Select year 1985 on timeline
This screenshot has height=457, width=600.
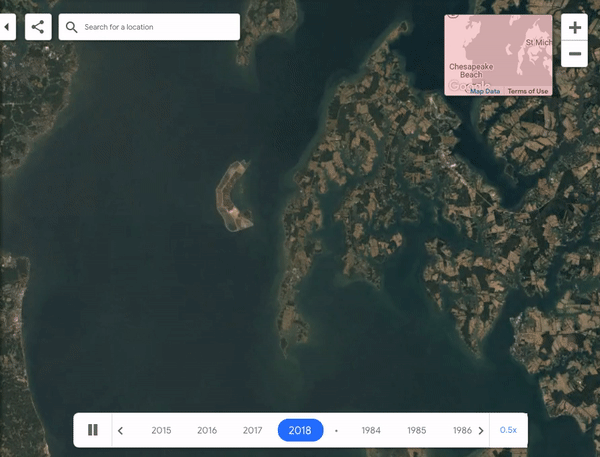417,431
